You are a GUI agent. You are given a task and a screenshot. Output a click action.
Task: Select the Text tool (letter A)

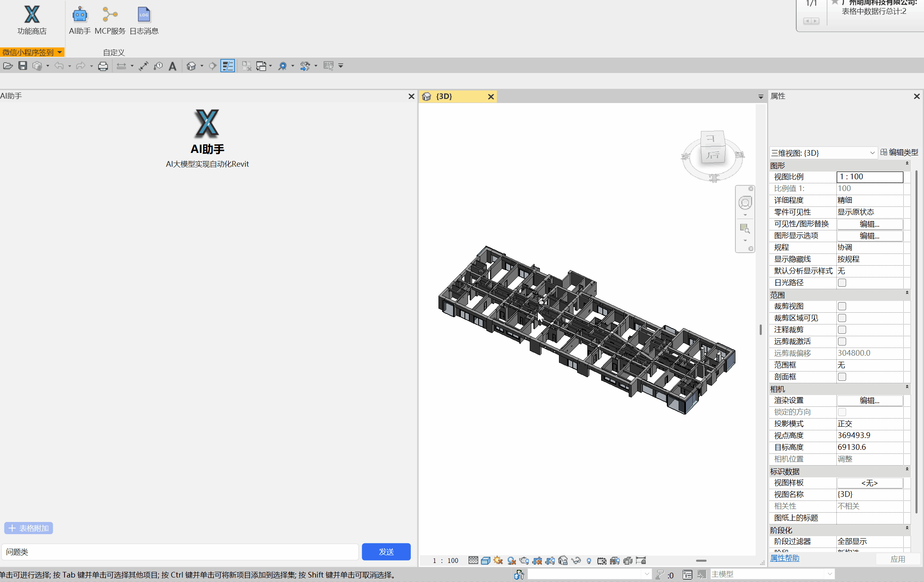click(x=172, y=66)
